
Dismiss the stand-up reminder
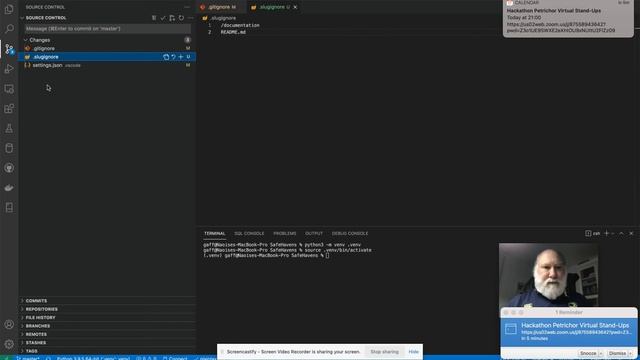pos(617,353)
